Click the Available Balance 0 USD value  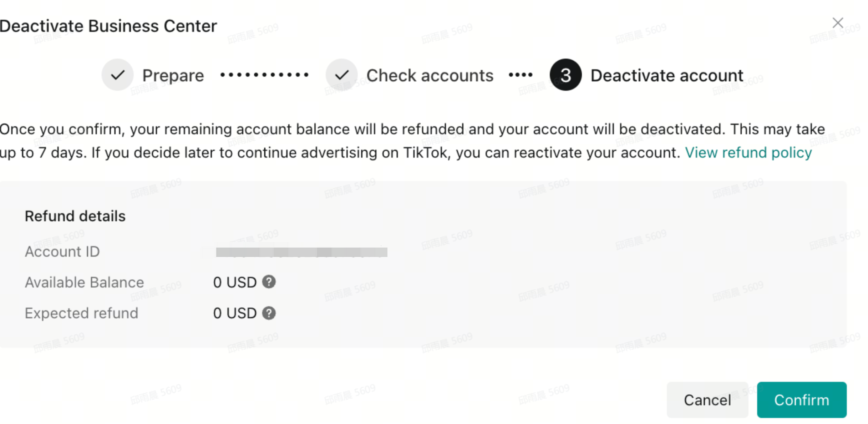[235, 282]
